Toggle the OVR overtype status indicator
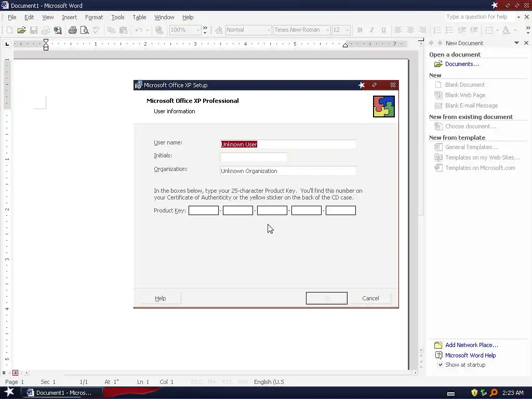Screen dimensions: 532x399 point(243,382)
